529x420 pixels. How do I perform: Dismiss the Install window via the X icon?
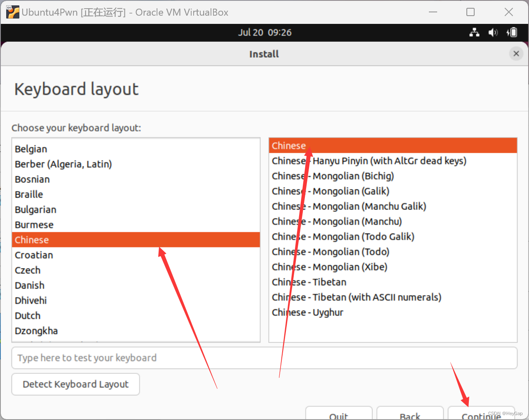(x=516, y=54)
